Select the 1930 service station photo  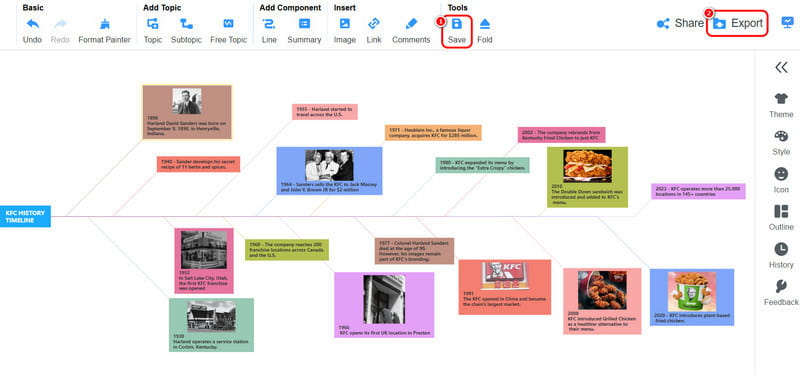[211, 316]
